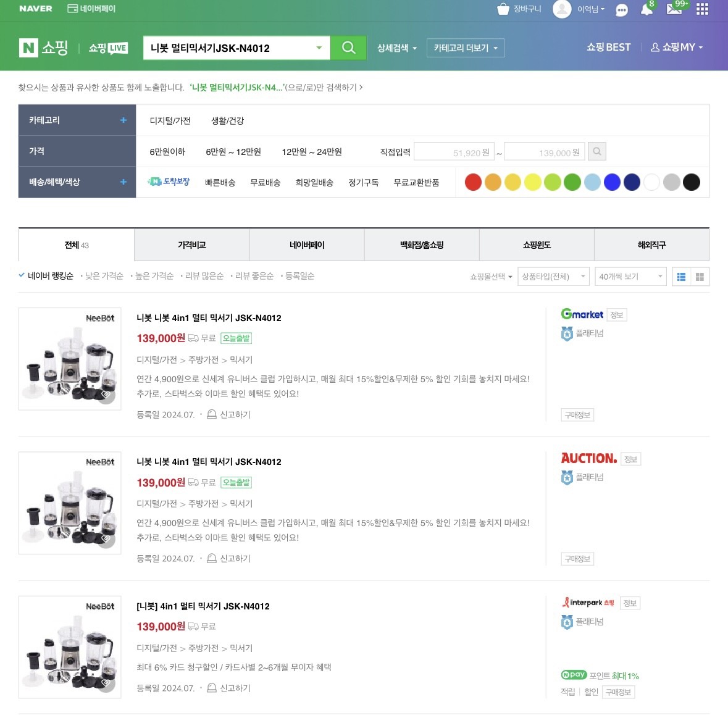Expand the 카테고리 더보기 dropdown
The height and width of the screenshot is (715, 728).
pos(465,48)
